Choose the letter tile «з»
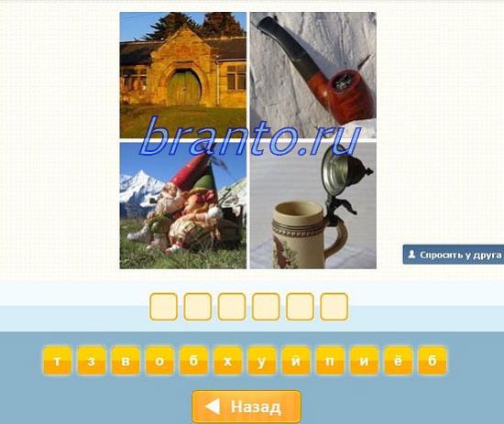The height and width of the screenshot is (424, 504). tap(92, 361)
